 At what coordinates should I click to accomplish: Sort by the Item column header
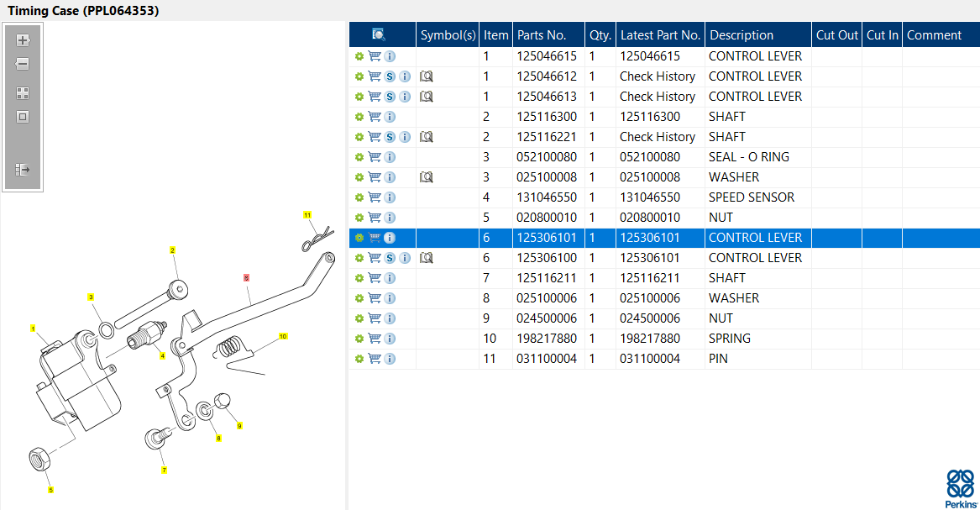pyautogui.click(x=495, y=35)
